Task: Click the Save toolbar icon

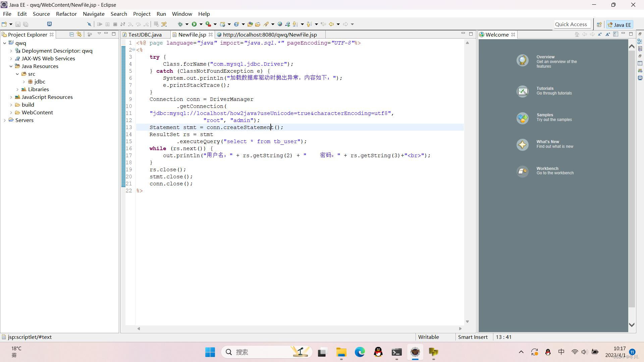Action: (18, 24)
